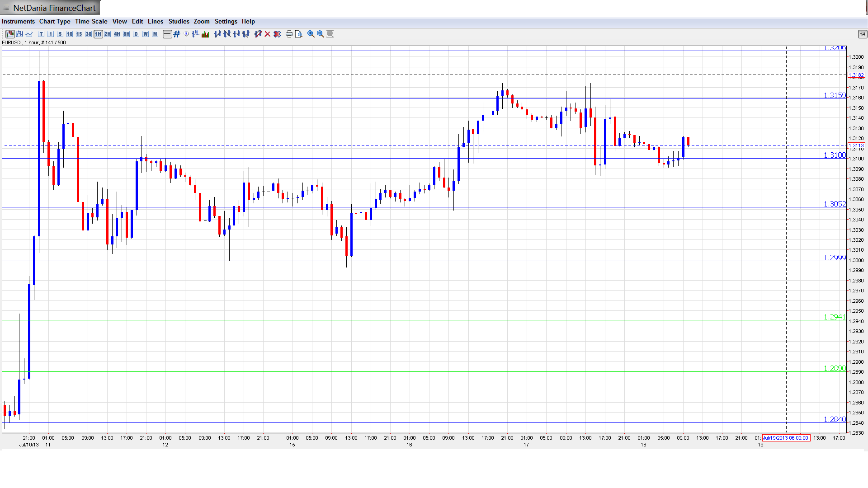Select candlestick chart type icon
The width and height of the screenshot is (868, 488).
coord(10,34)
